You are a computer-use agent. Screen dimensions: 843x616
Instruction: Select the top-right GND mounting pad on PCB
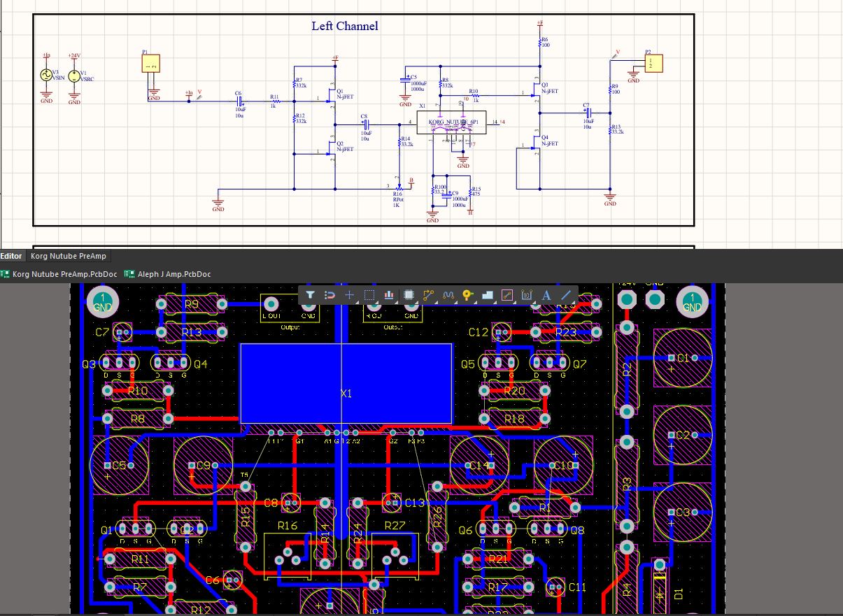pyautogui.click(x=692, y=302)
